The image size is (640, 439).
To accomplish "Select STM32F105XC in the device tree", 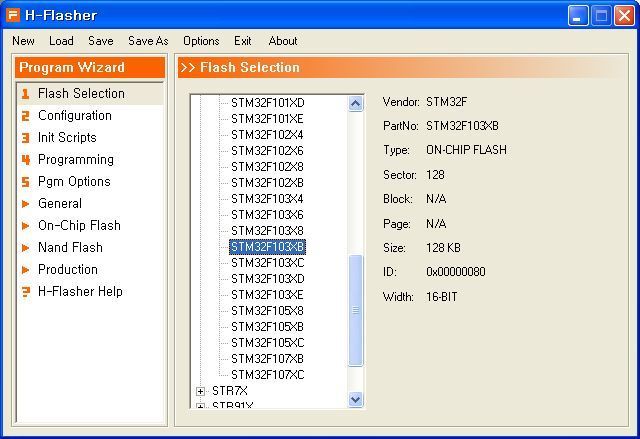I will [268, 343].
